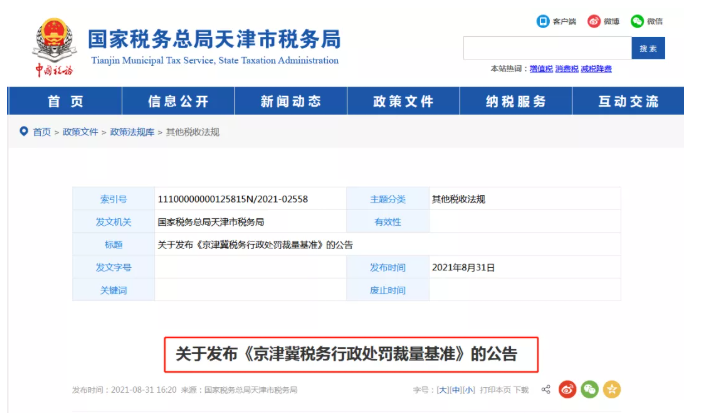Set font size to 大 (large)
Viewport: 710px width, 413px height.
pyautogui.click(x=442, y=390)
